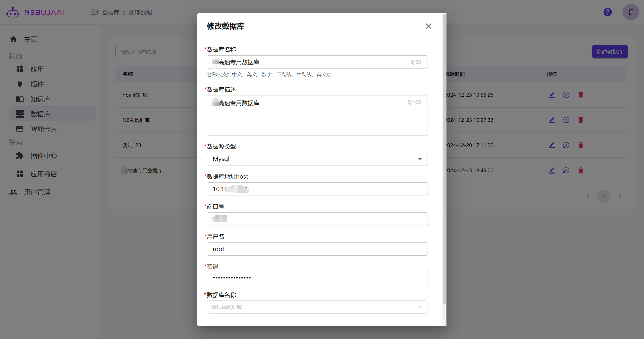Go to 用户管理 in the sidebar
Image resolution: width=644 pixels, height=339 pixels.
point(37,192)
